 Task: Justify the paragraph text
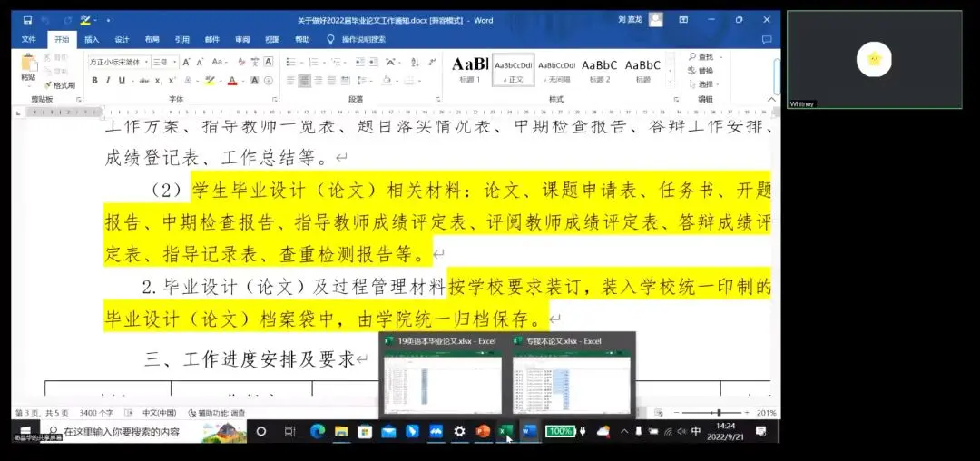[x=331, y=81]
